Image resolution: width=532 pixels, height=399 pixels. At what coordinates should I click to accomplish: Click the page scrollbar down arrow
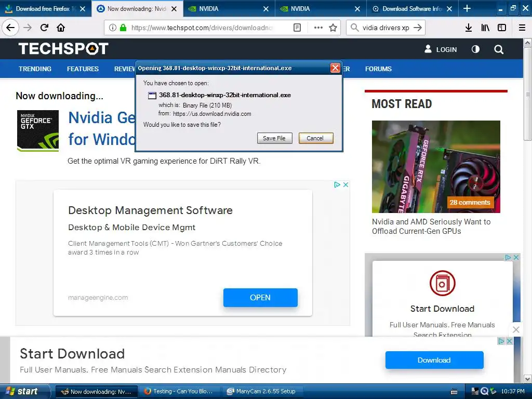[x=527, y=379]
